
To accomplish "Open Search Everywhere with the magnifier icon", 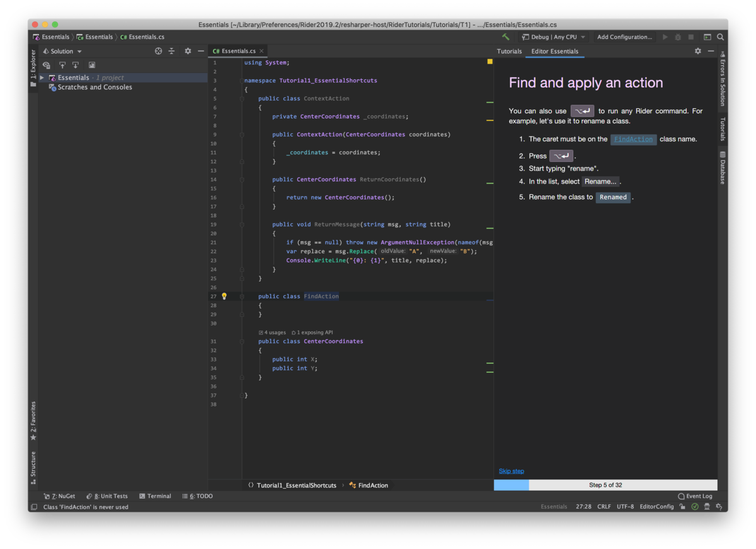I will [720, 37].
